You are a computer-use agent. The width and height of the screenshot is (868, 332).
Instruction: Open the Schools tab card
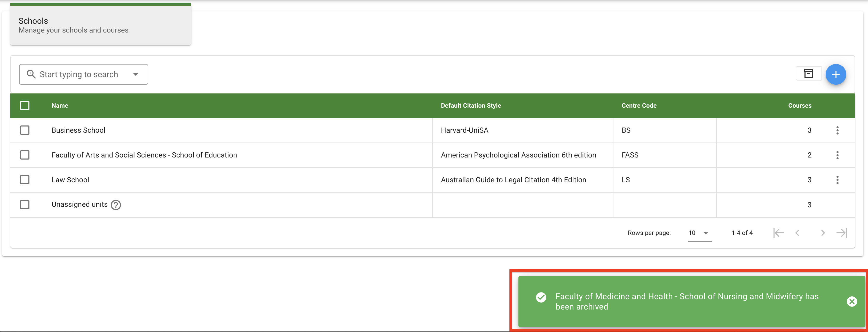pyautogui.click(x=100, y=25)
